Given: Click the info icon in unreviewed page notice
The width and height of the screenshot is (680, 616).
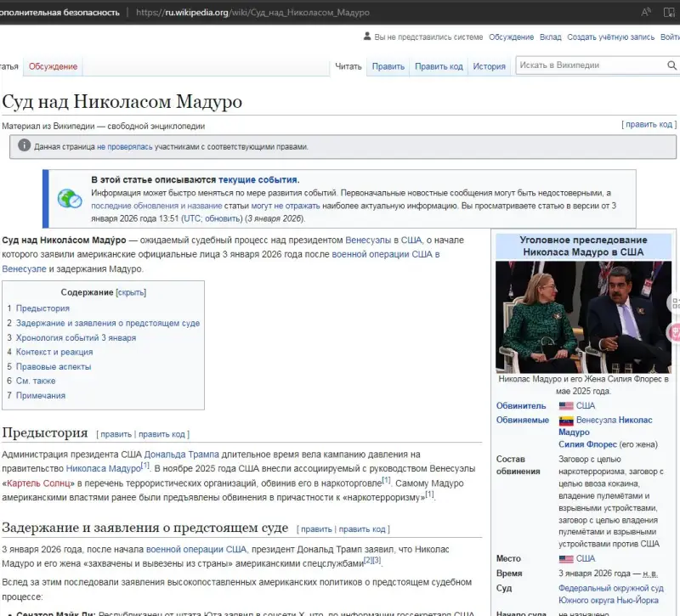Looking at the screenshot, I should [x=23, y=146].
